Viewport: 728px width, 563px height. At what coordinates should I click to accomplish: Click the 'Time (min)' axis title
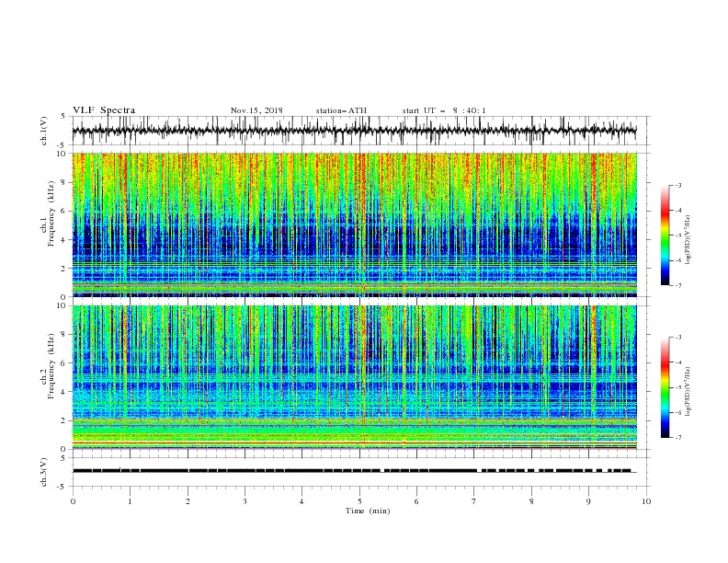368,511
